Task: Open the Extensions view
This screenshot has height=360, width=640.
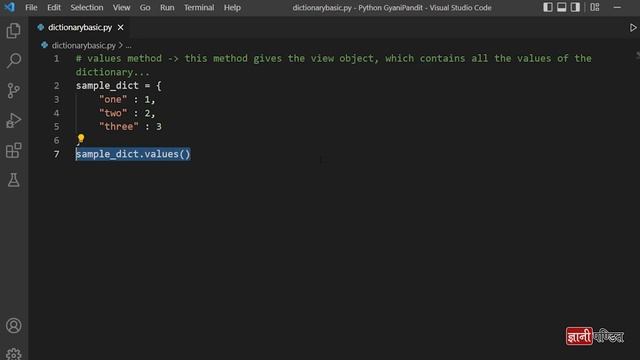Action: pyautogui.click(x=13, y=151)
